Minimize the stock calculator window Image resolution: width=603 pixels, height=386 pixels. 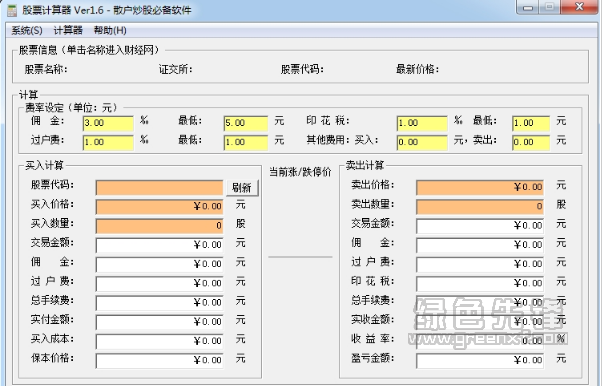(528, 8)
